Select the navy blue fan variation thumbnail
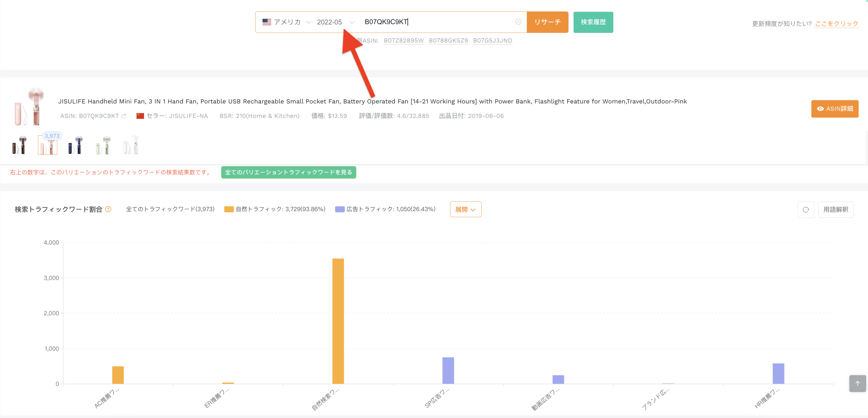This screenshot has height=418, width=868. (75, 145)
